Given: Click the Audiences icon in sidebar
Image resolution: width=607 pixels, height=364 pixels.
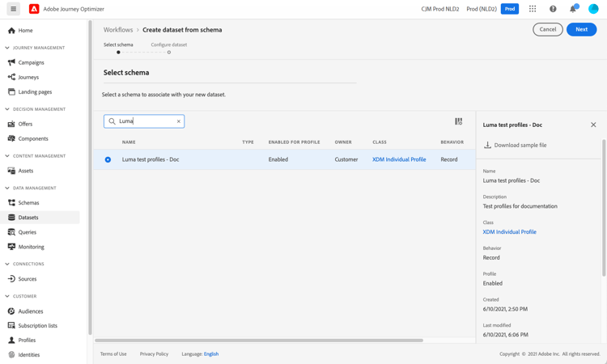Looking at the screenshot, I should pyautogui.click(x=11, y=311).
